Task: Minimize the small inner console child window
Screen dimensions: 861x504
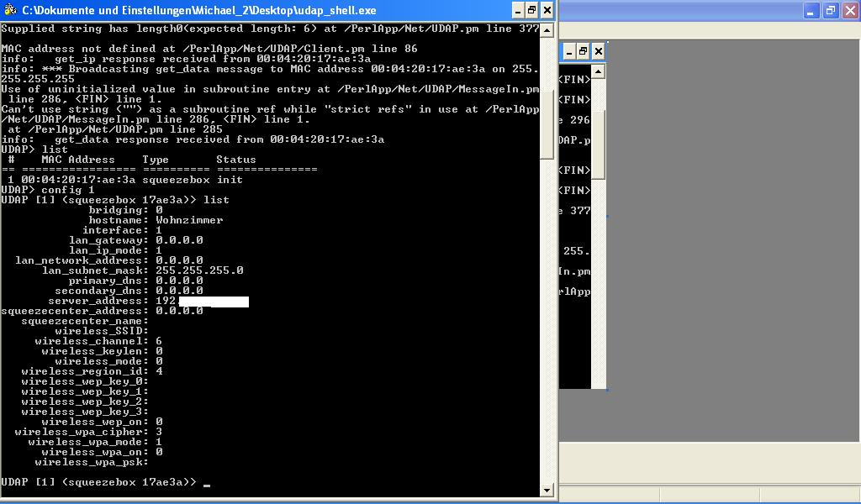Action: tap(569, 51)
